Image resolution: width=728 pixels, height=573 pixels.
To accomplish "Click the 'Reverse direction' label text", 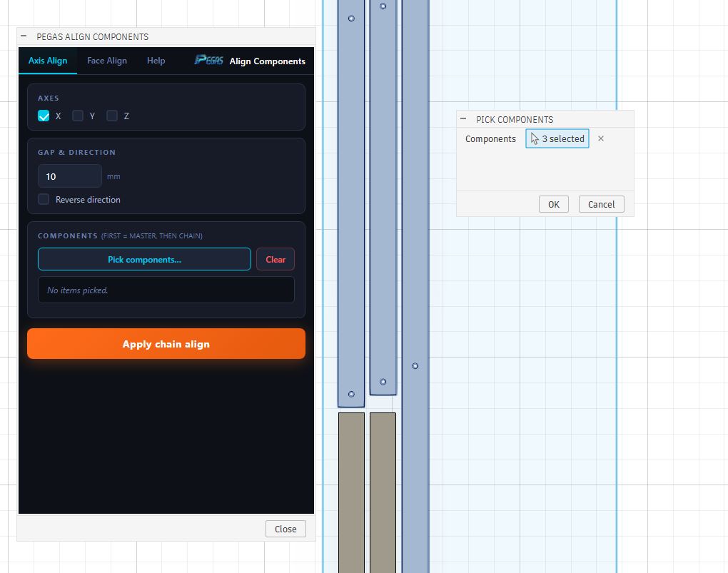I will point(88,200).
